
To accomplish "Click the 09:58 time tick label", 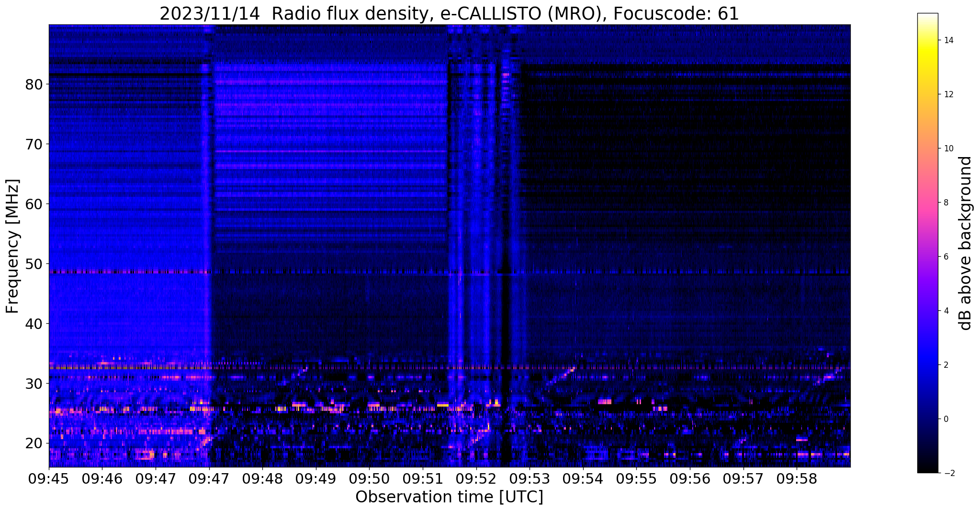I will [797, 479].
